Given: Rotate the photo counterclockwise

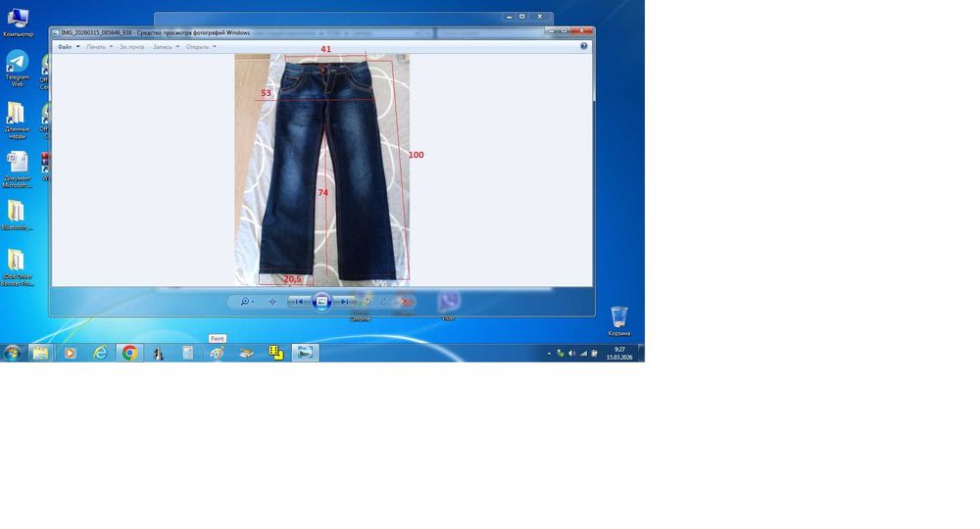Looking at the screenshot, I should (x=367, y=302).
